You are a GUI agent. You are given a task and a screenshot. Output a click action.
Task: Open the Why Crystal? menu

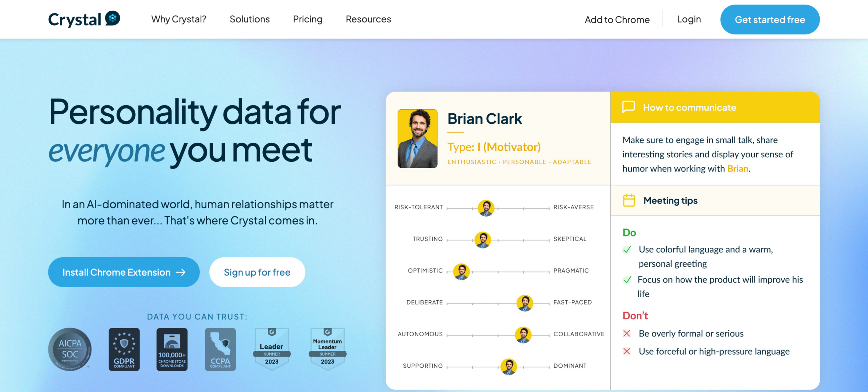(x=179, y=19)
